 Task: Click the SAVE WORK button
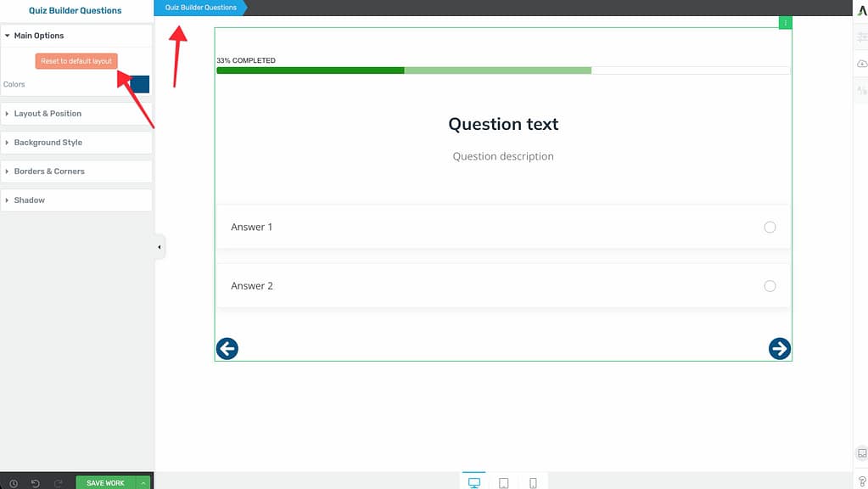click(105, 483)
